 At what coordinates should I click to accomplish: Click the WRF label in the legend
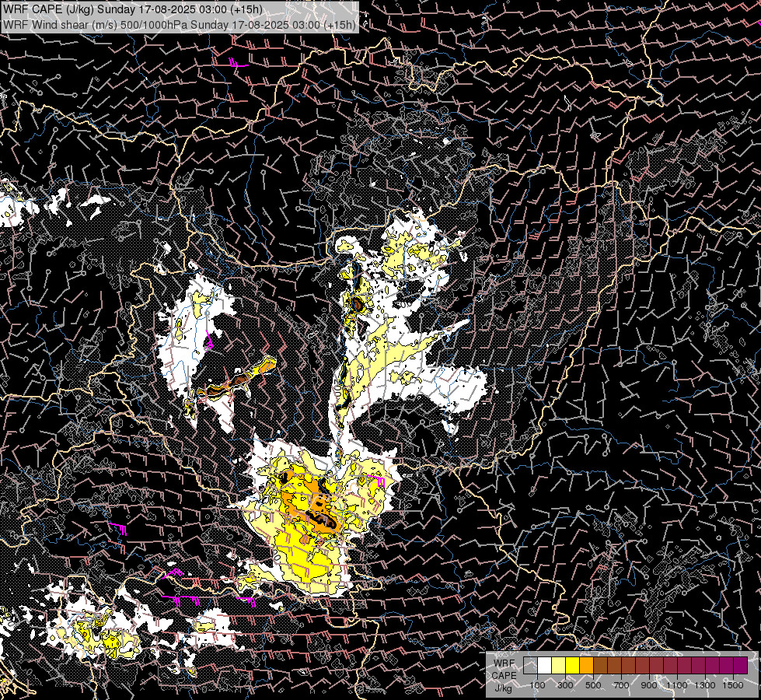[x=504, y=663]
